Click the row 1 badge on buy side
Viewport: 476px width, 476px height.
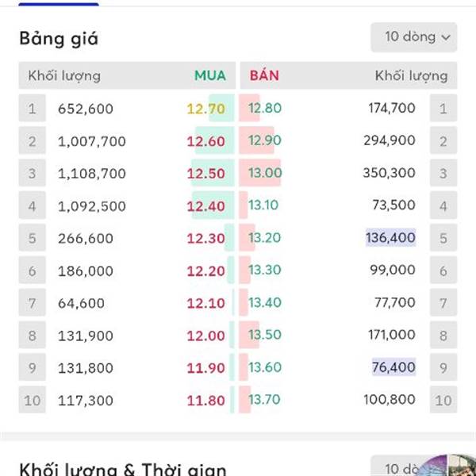pos(33,108)
